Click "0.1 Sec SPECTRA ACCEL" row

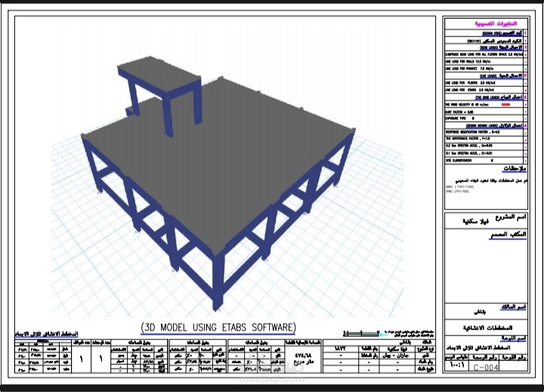(x=484, y=153)
